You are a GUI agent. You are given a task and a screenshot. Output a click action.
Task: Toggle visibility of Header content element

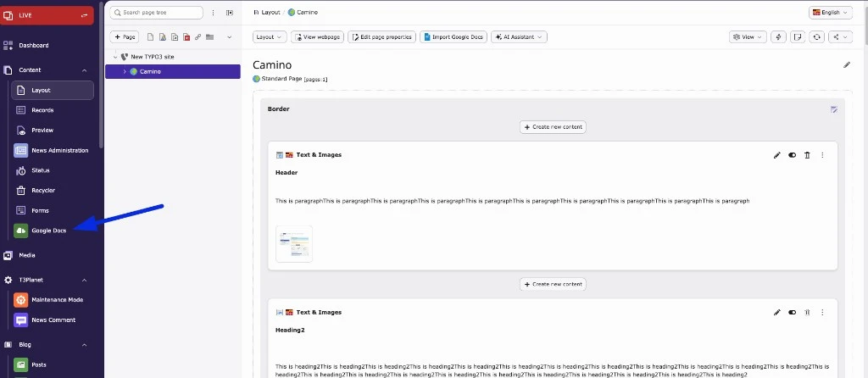pos(793,155)
